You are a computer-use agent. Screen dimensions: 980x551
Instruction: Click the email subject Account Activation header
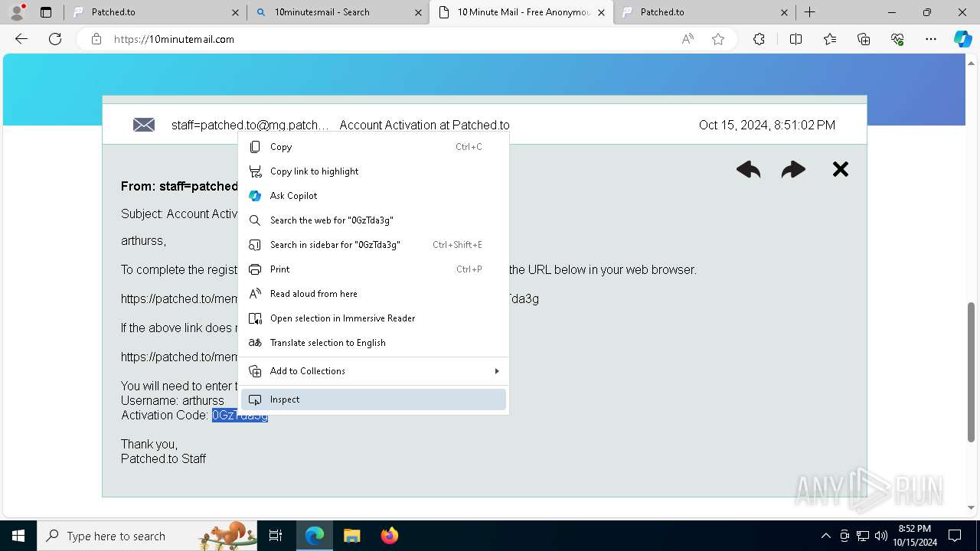[424, 125]
